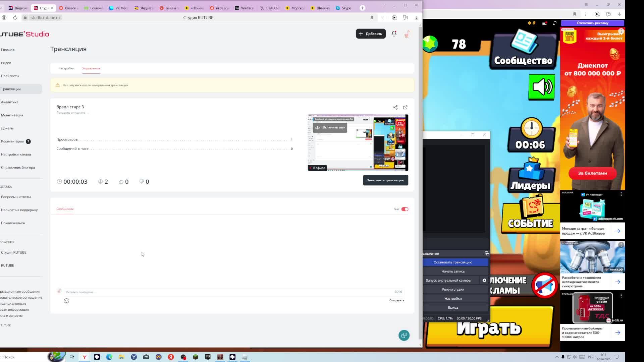Click the ad-disable megaphone icon in game
The width and height of the screenshot is (644, 362).
coord(544,285)
